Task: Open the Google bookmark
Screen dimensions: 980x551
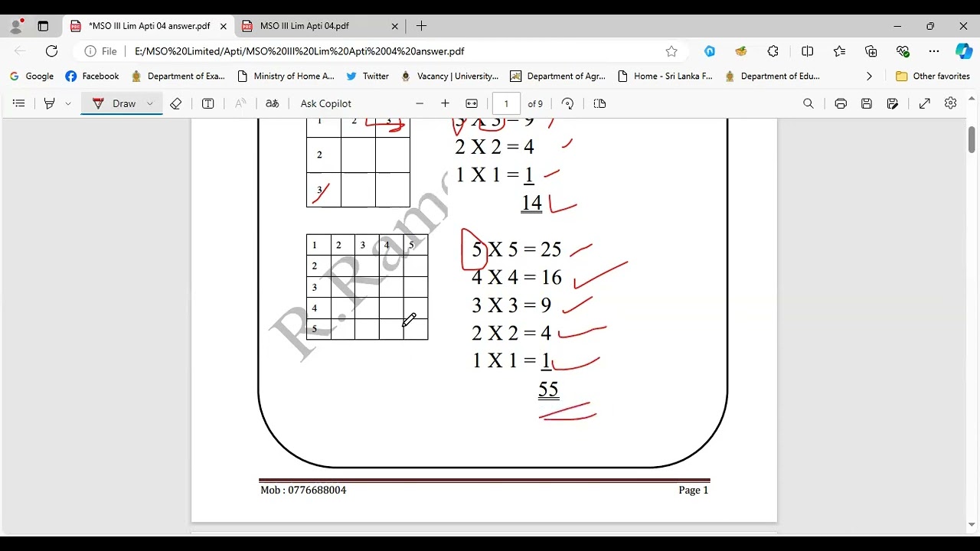Action: tap(31, 77)
